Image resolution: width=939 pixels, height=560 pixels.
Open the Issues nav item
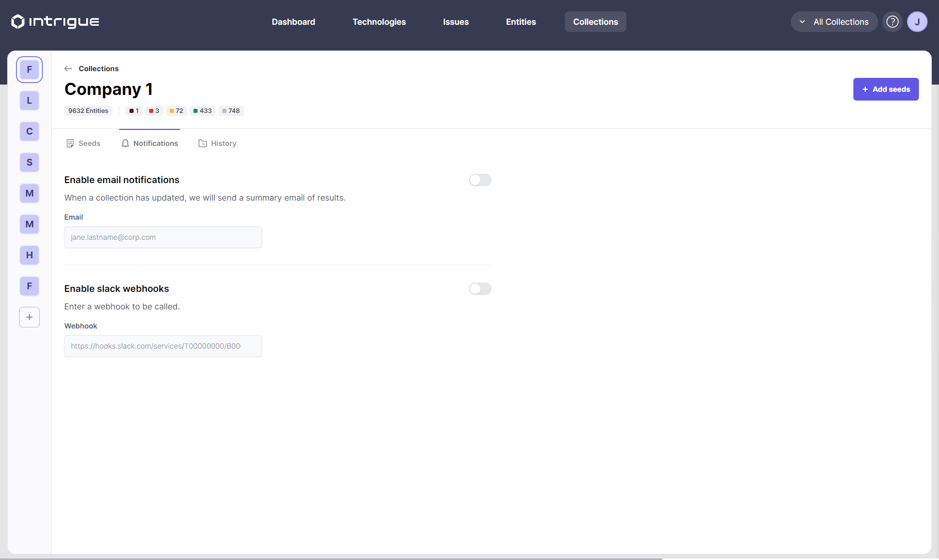(x=456, y=22)
